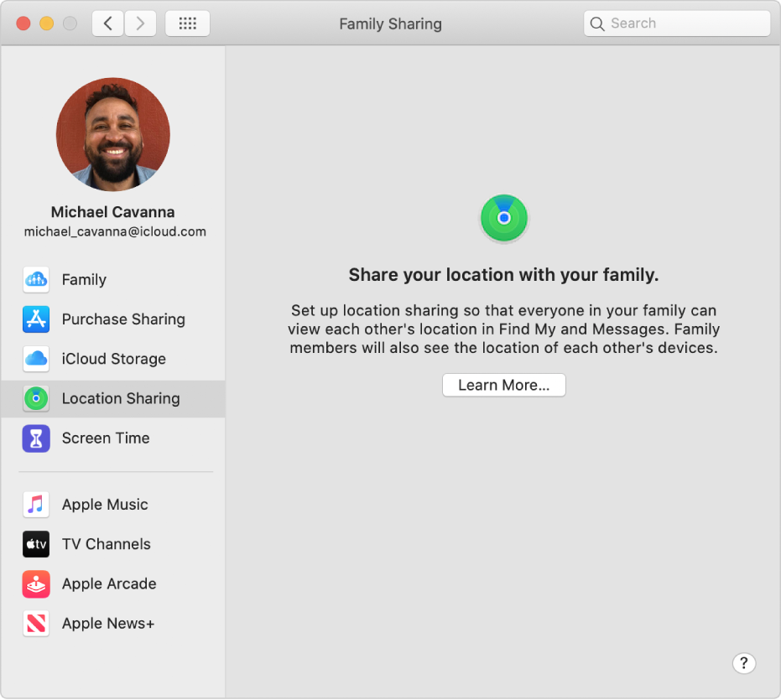Viewport: 781px width, 700px height.
Task: Go forward with the right arrow button
Action: (x=140, y=23)
